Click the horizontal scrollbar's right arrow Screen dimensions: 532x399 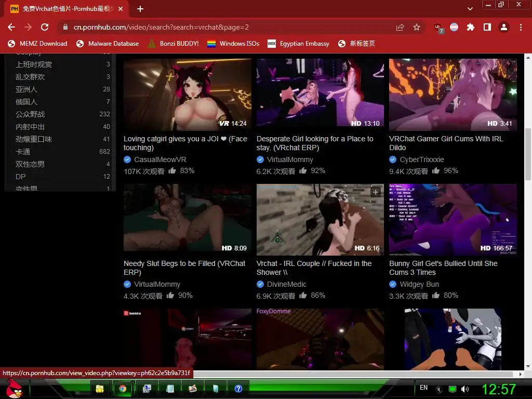[521, 374]
